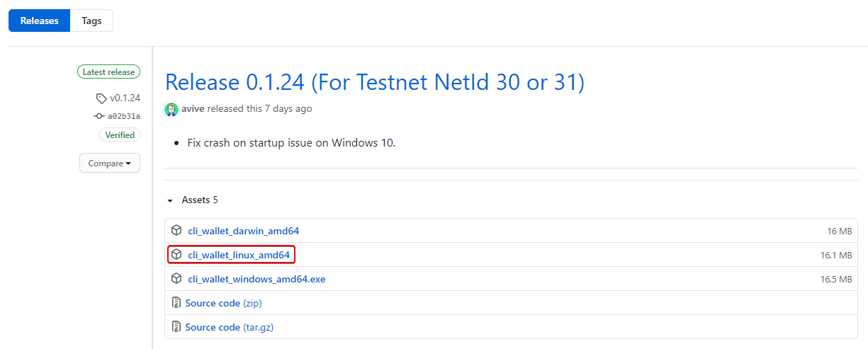This screenshot has height=349, width=868.
Task: Download cli_wallet_linux_amd64
Action: pos(239,255)
